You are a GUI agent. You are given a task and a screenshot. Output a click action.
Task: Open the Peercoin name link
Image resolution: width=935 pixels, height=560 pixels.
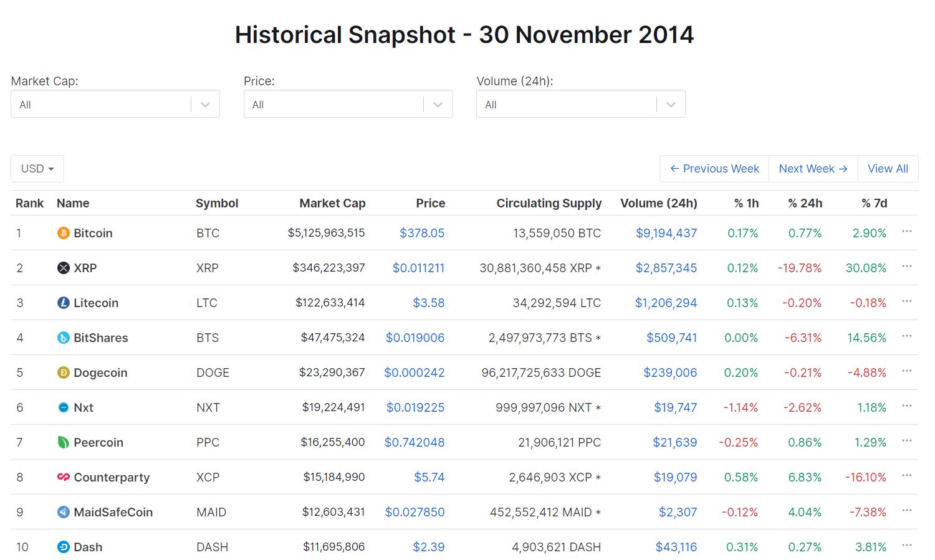(x=98, y=442)
